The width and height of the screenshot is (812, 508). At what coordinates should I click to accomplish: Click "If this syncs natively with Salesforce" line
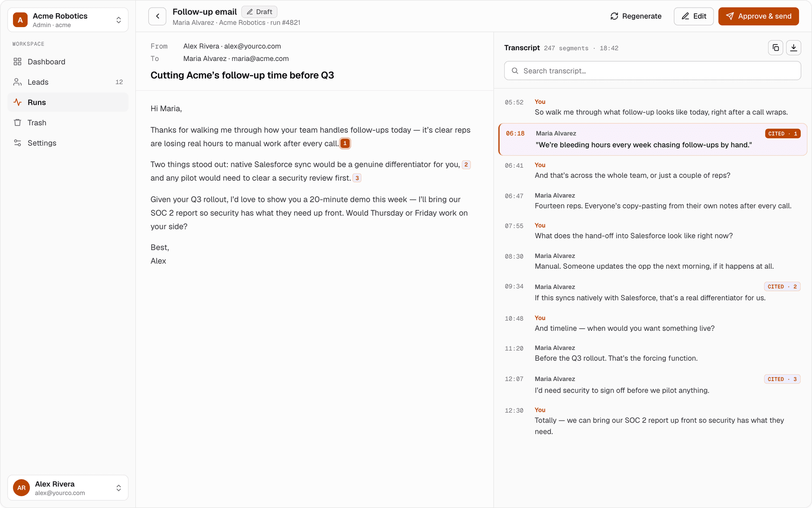coord(650,298)
